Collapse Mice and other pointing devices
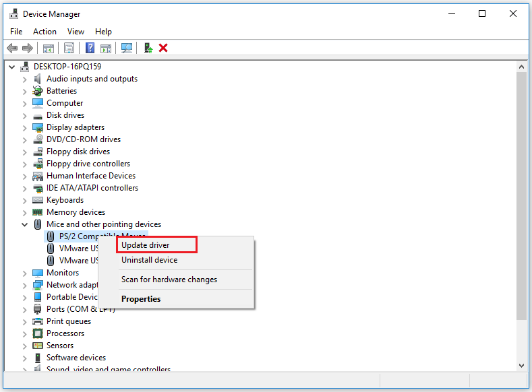 (x=24, y=224)
